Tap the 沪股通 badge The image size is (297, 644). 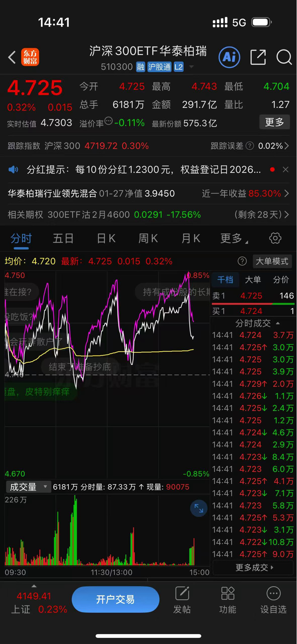159,67
